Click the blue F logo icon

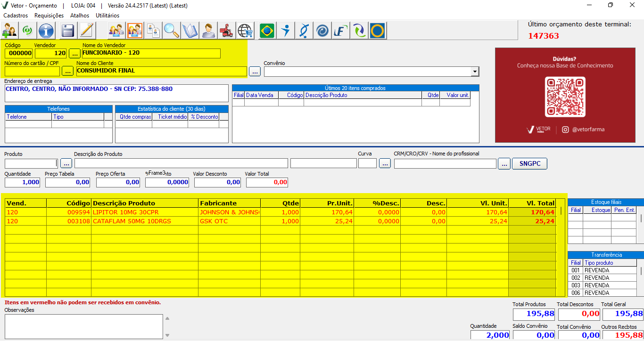tap(341, 31)
